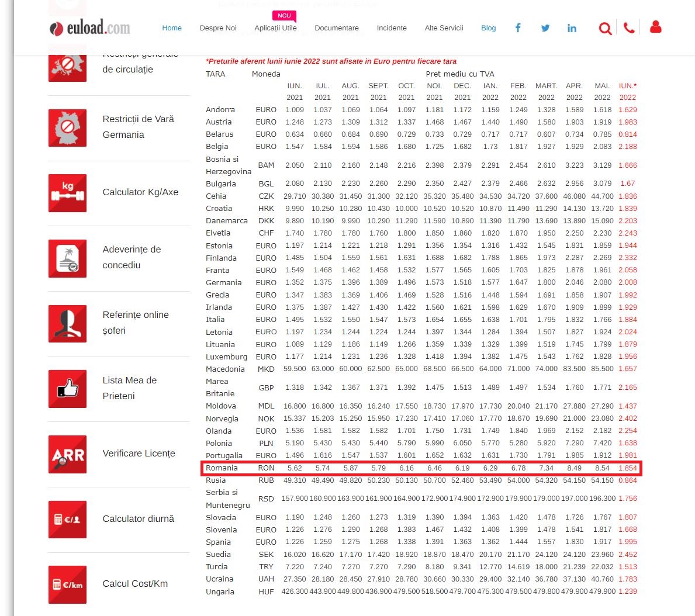Open the Referințe online șoferi link

point(136,323)
